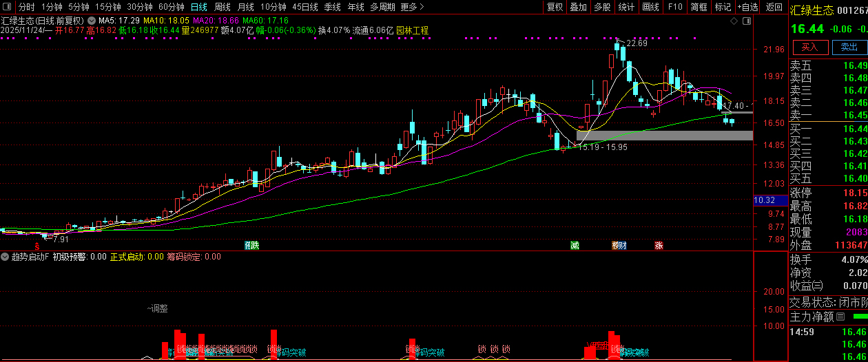Select the 10分钟 period tab
Viewport: 868px width, 362px height.
273,7
